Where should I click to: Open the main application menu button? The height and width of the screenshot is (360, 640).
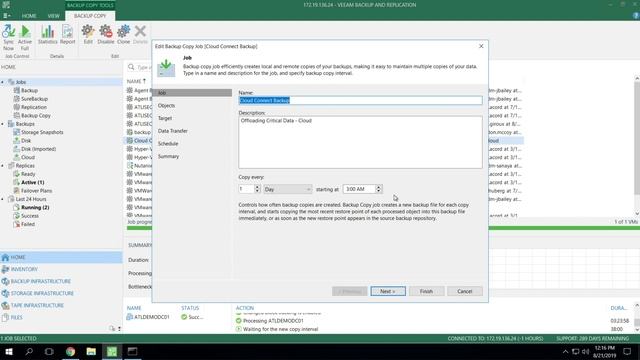tap(7, 16)
